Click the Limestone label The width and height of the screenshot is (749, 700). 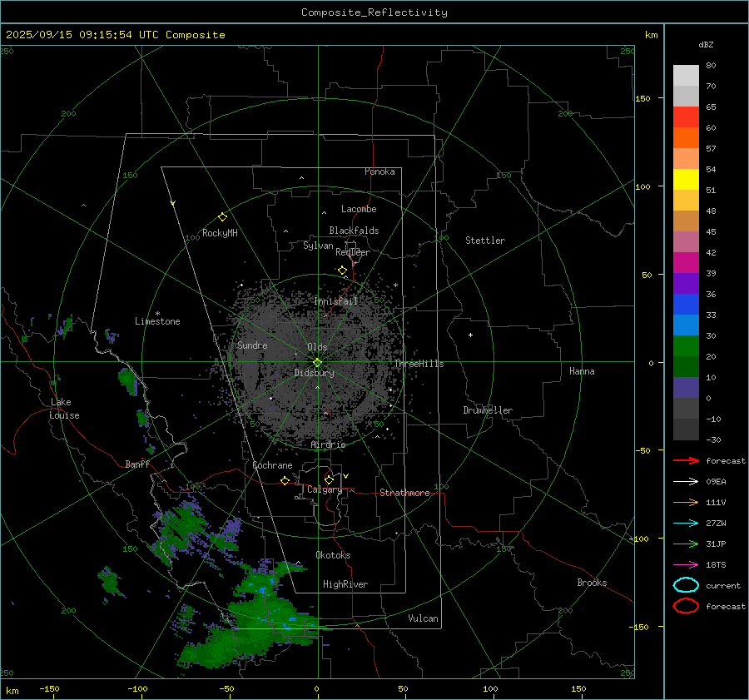click(157, 321)
